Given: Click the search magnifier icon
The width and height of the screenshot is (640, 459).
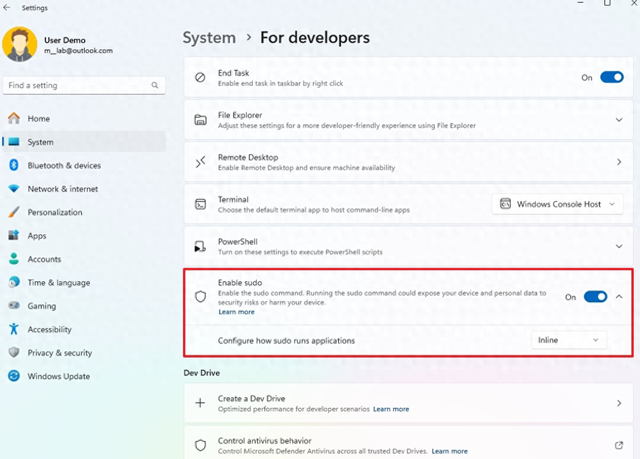Looking at the screenshot, I should pyautogui.click(x=155, y=85).
